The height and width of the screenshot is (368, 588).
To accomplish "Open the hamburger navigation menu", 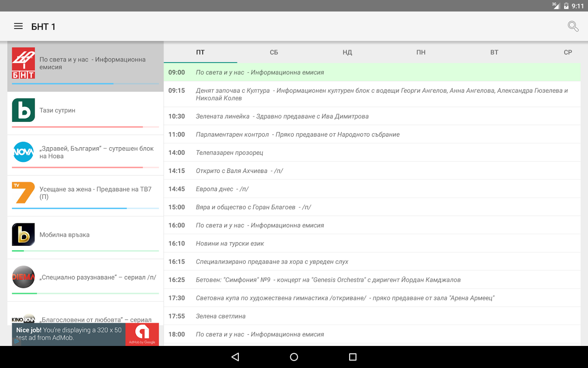I will coord(18,27).
